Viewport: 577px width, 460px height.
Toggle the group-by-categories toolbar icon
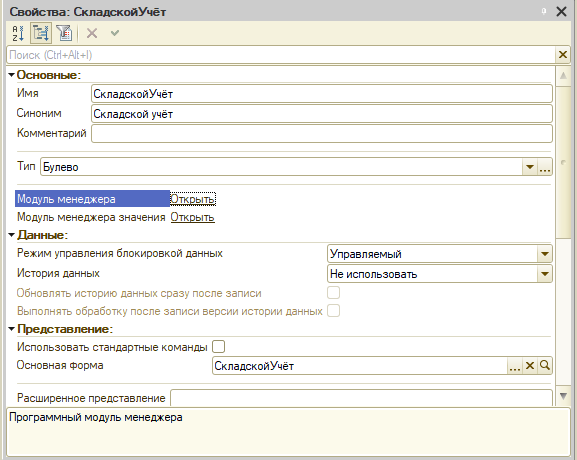(x=41, y=33)
